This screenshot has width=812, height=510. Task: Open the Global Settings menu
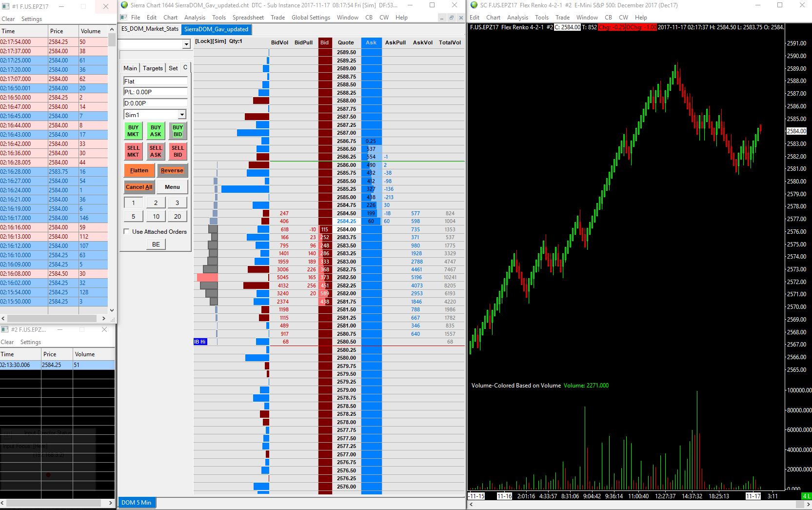click(311, 17)
